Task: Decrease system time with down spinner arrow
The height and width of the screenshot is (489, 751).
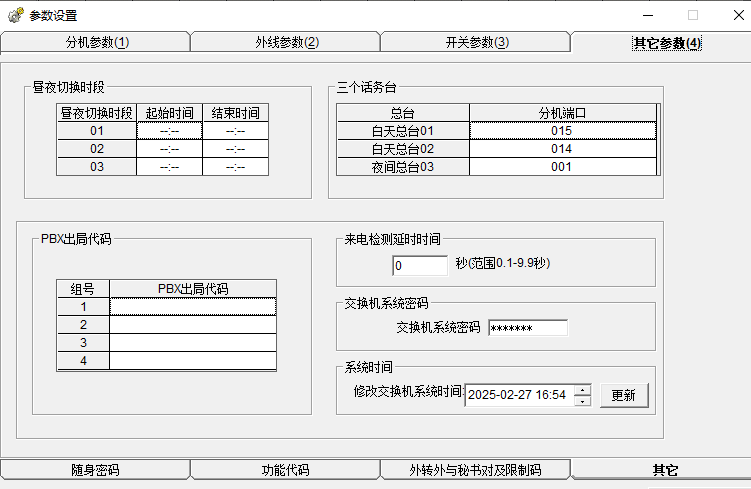Action: click(x=582, y=401)
